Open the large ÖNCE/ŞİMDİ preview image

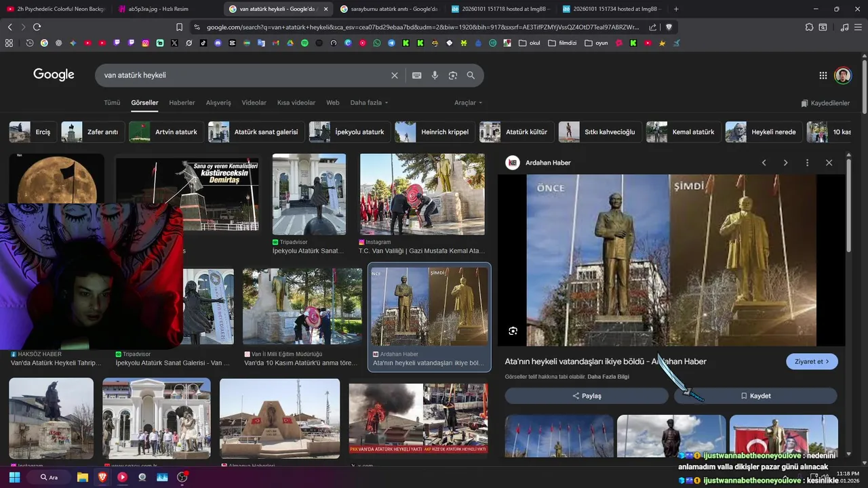671,260
